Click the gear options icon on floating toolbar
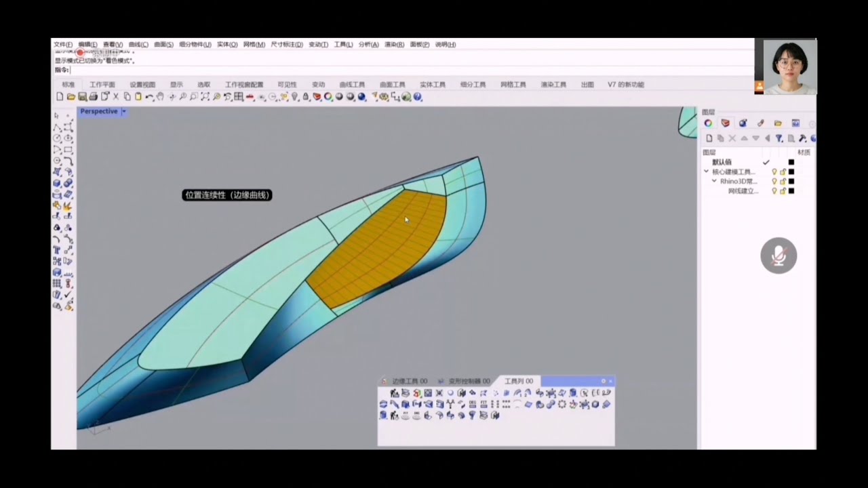 [x=604, y=382]
